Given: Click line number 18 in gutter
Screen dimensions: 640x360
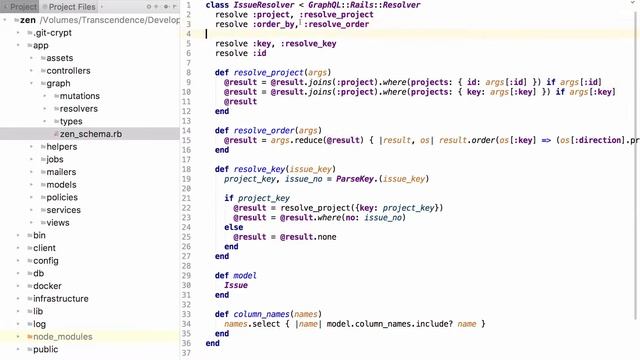Looking at the screenshot, I should pos(187,169).
